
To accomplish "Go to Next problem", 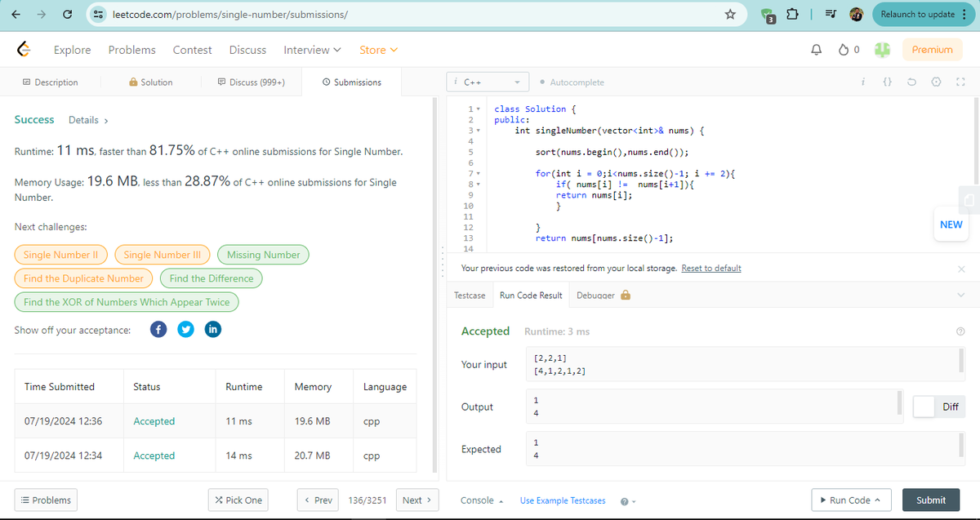I will pyautogui.click(x=417, y=500).
